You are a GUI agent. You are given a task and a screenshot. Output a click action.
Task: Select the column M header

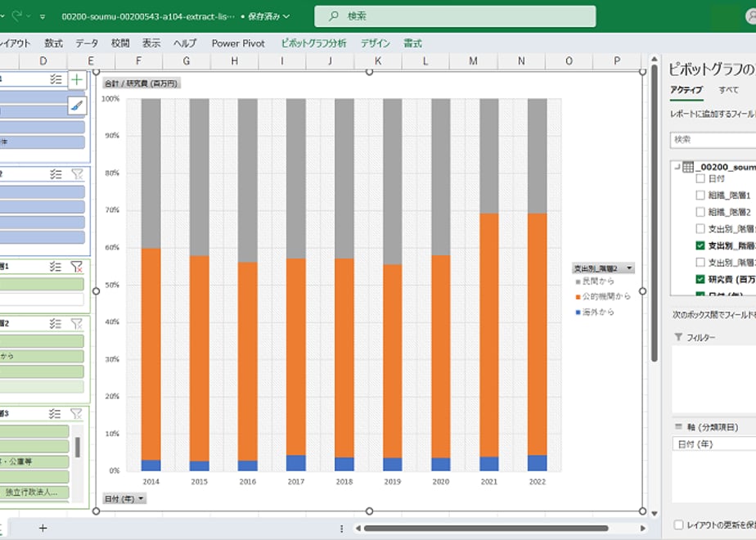473,61
